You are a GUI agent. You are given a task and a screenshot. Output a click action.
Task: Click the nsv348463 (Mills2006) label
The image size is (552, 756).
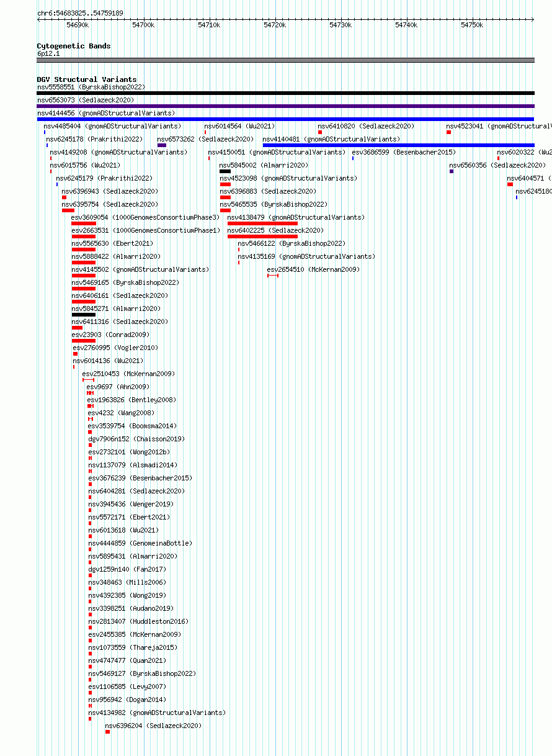coord(127,582)
